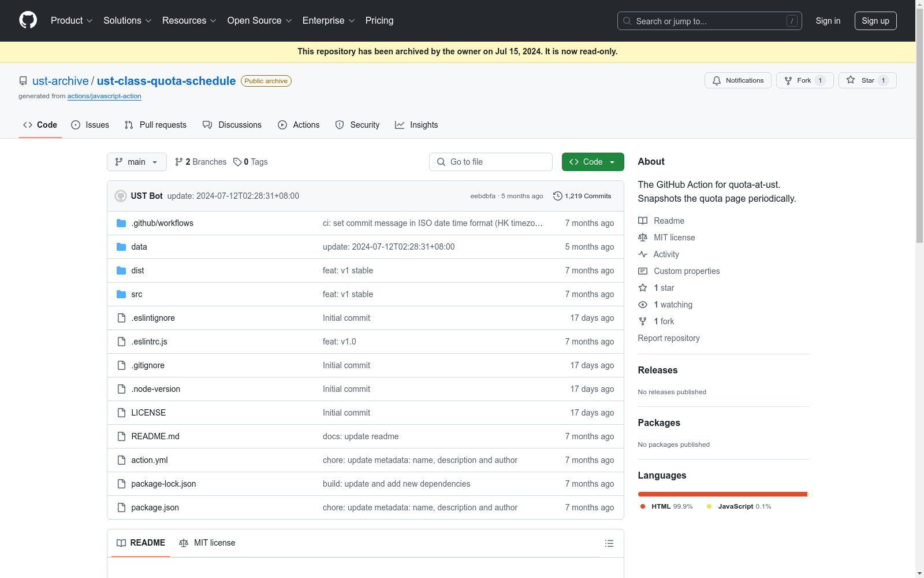Viewport: 924px width, 578px height.
Task: Click the branches icon next to 2 Branches
Action: [179, 162]
